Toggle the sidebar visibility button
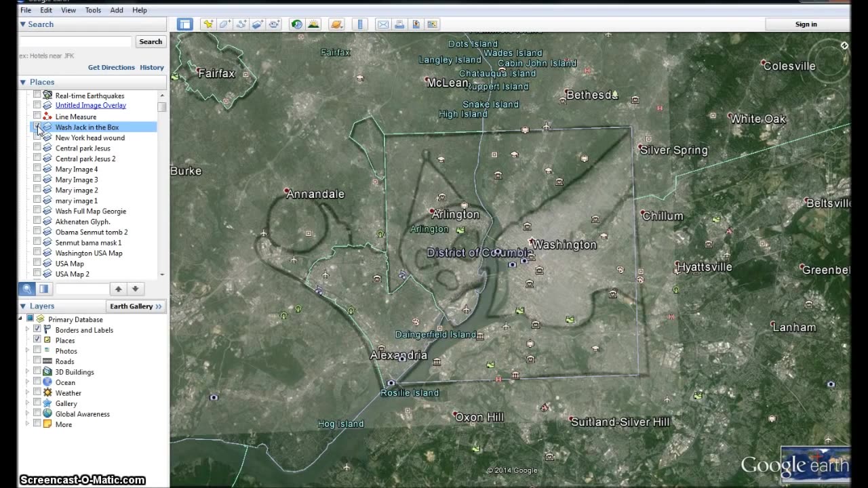 point(184,24)
